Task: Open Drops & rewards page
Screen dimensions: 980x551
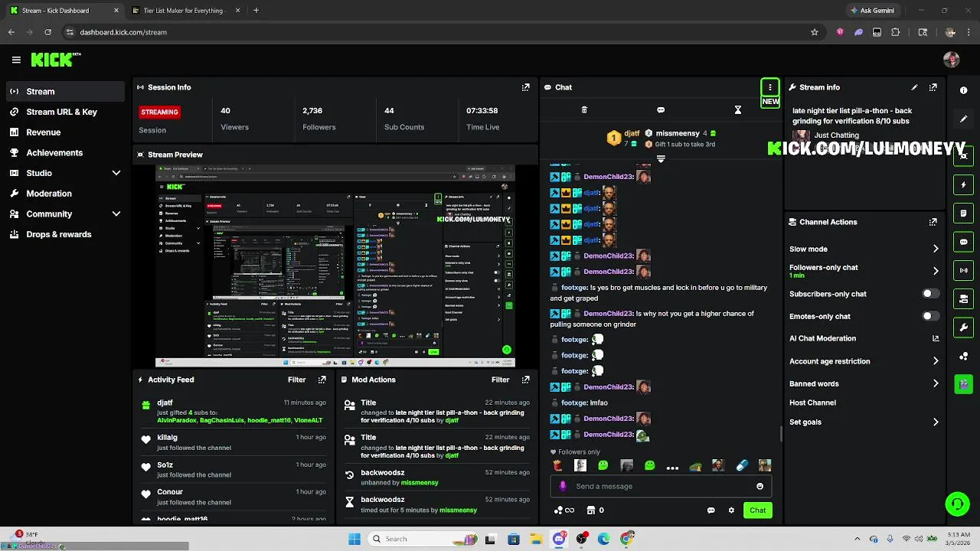Action: pyautogui.click(x=65, y=234)
